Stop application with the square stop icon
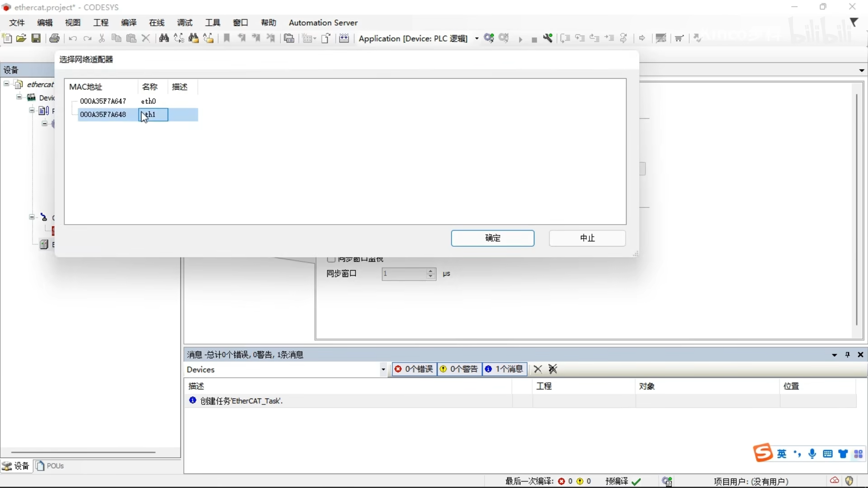Viewport: 868px width, 488px height. (534, 39)
